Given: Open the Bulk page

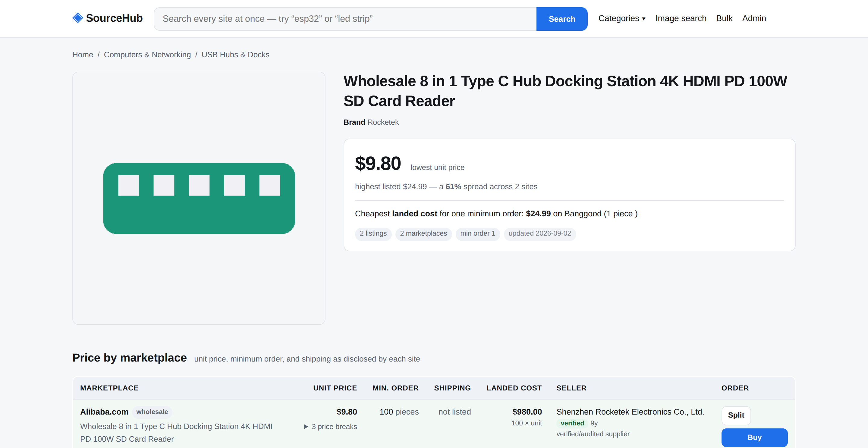Looking at the screenshot, I should pos(724,18).
